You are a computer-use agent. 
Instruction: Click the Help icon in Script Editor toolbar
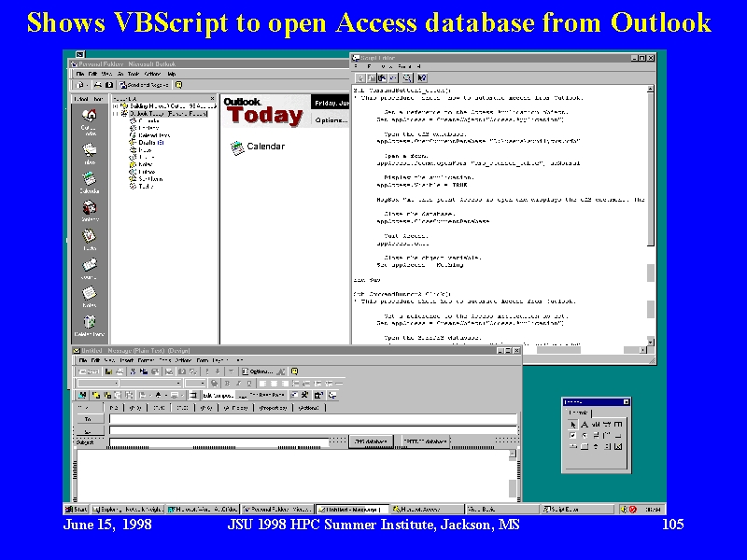coord(422,77)
